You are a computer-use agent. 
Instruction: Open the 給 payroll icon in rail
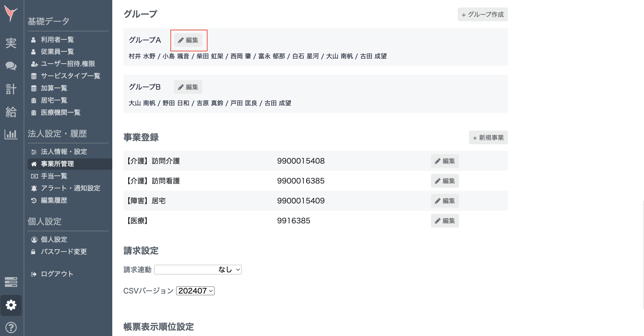pos(11,112)
